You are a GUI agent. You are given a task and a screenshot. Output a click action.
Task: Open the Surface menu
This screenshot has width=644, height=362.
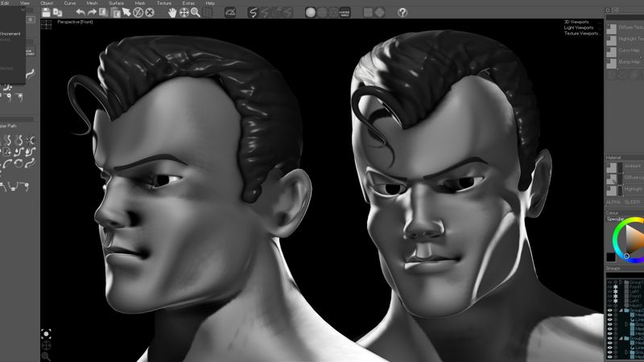click(x=116, y=3)
